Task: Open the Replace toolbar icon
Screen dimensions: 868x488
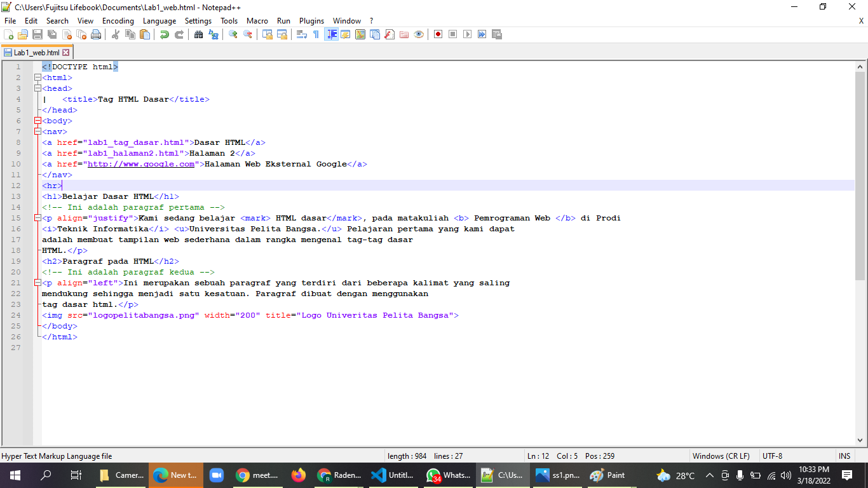Action: (x=214, y=34)
